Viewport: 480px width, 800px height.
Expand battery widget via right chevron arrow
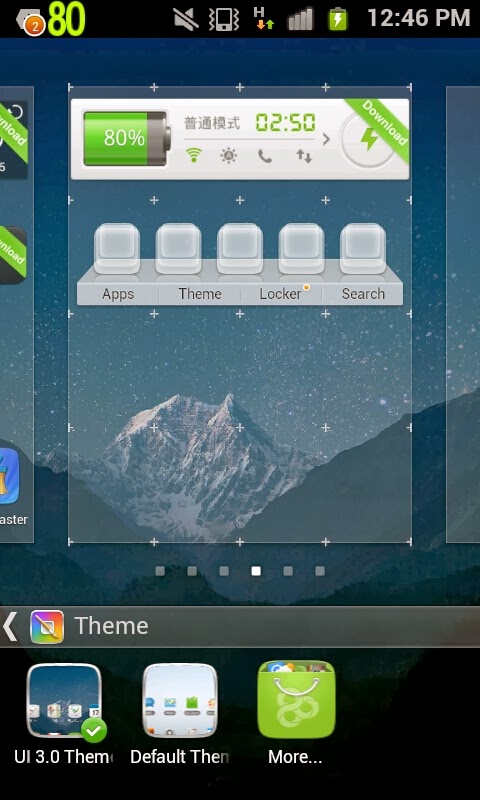pos(326,139)
